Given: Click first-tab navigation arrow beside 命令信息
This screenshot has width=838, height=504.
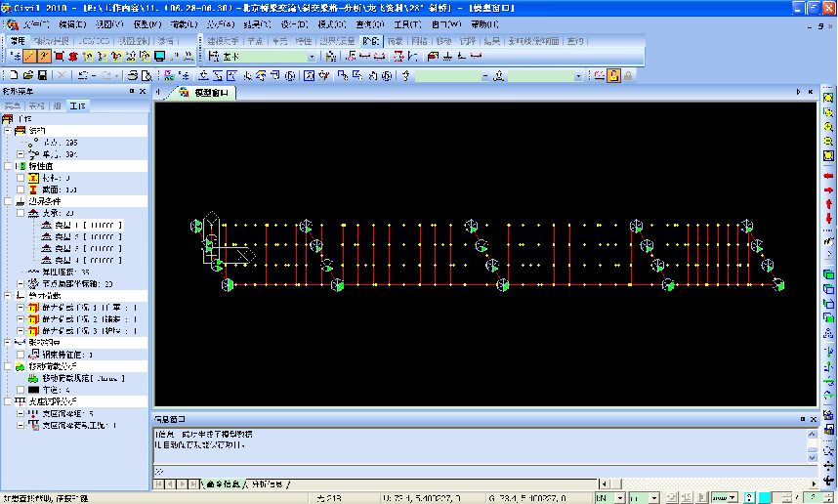Looking at the screenshot, I should (159, 484).
